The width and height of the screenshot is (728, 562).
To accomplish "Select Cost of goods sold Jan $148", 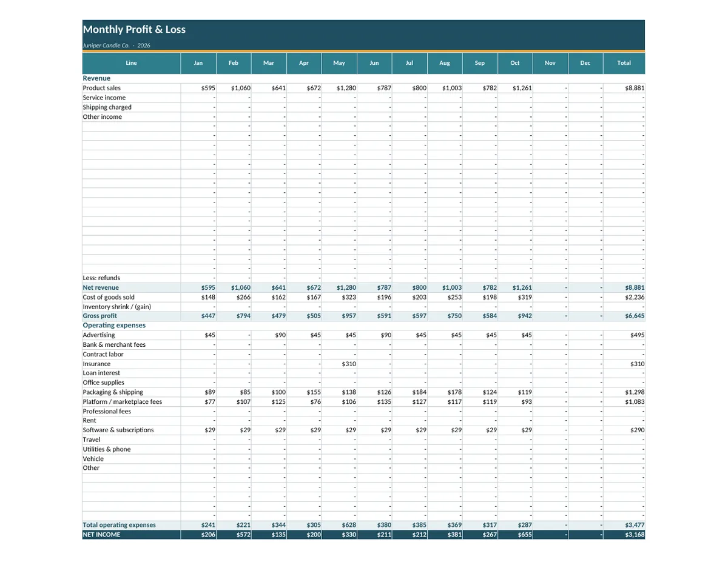I will tap(208, 297).
